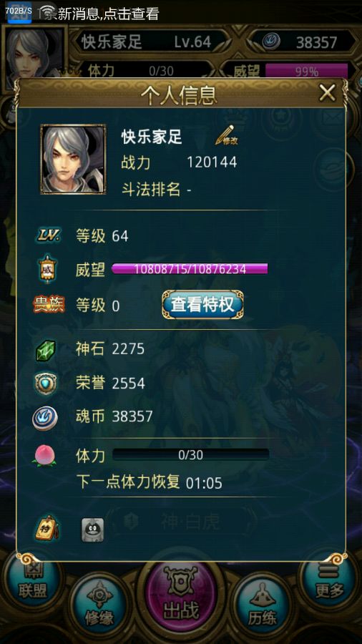Open the 查看特权 privileges button
Image resolution: width=362 pixels, height=644 pixels.
pyautogui.click(x=202, y=305)
